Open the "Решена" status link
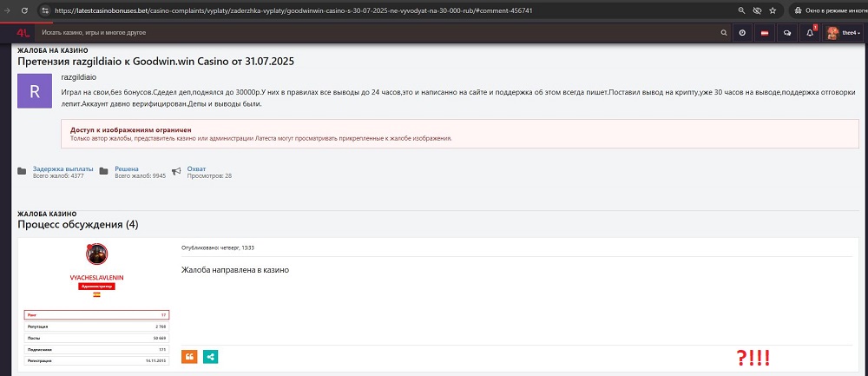Image resolution: width=868 pixels, height=376 pixels. click(127, 168)
